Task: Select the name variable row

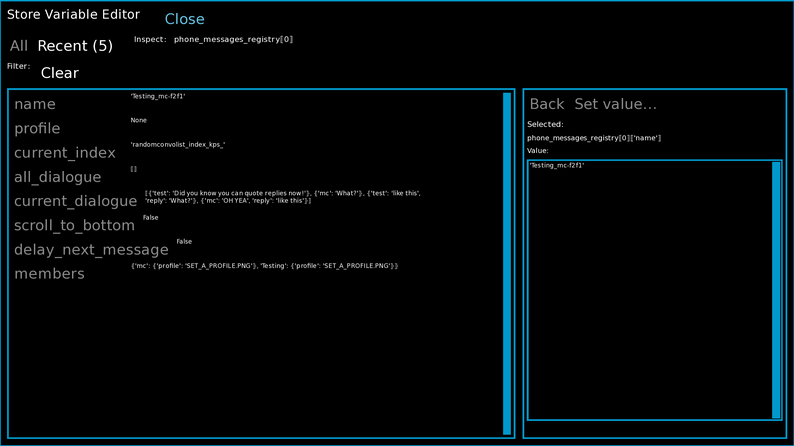Action: (x=35, y=104)
